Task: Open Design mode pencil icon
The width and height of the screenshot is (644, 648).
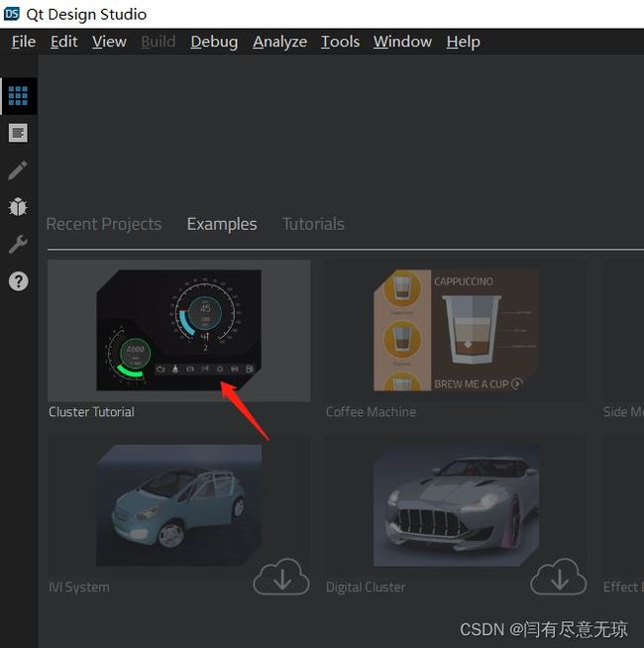Action: pos(18,170)
